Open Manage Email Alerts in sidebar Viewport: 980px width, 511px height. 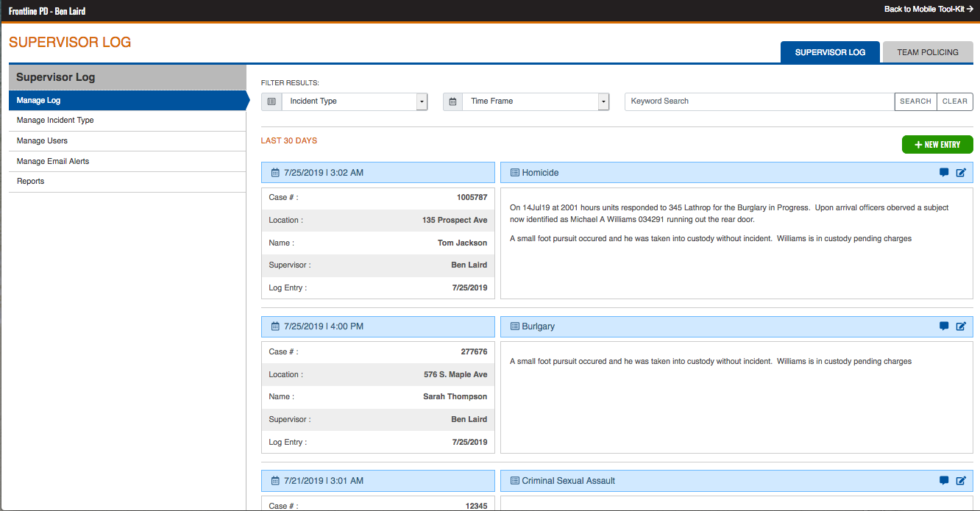pyautogui.click(x=53, y=162)
